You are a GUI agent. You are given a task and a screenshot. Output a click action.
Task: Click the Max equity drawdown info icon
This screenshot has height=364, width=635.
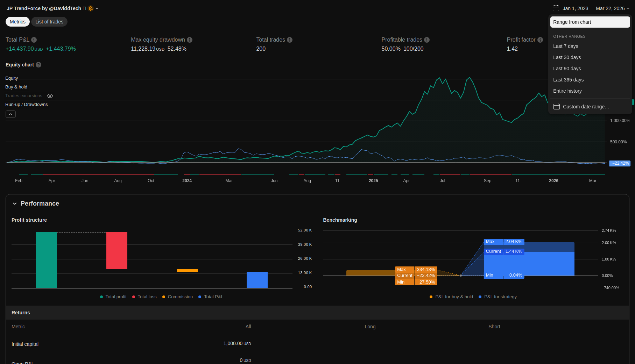pyautogui.click(x=190, y=40)
